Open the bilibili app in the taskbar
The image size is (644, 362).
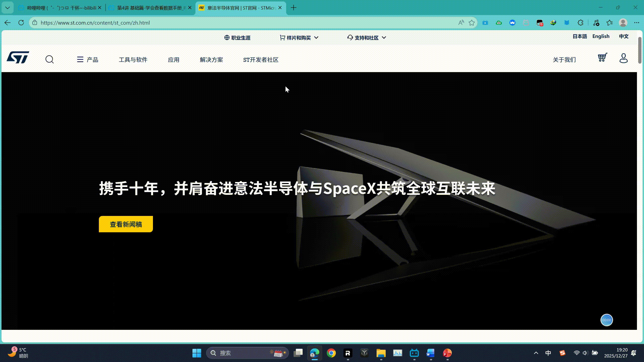(x=414, y=353)
